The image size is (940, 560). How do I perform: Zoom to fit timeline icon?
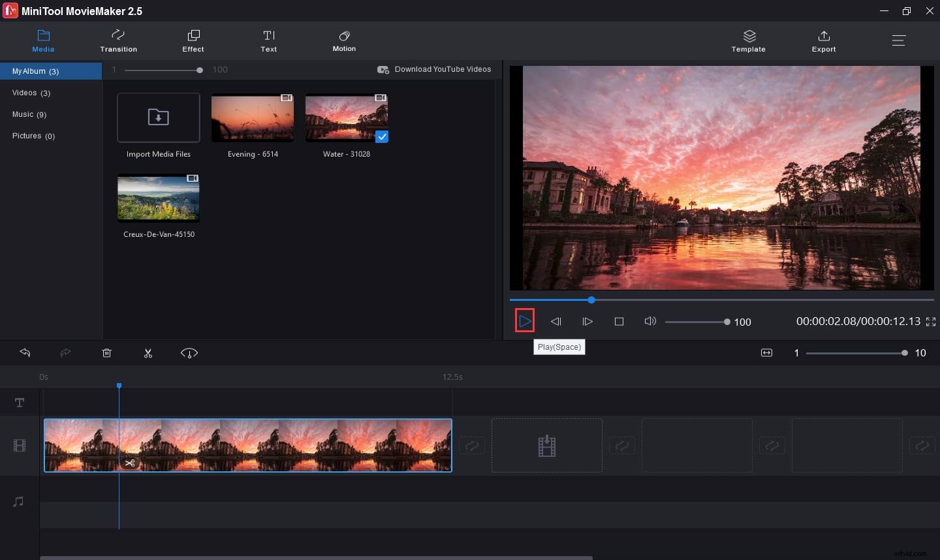pyautogui.click(x=766, y=353)
